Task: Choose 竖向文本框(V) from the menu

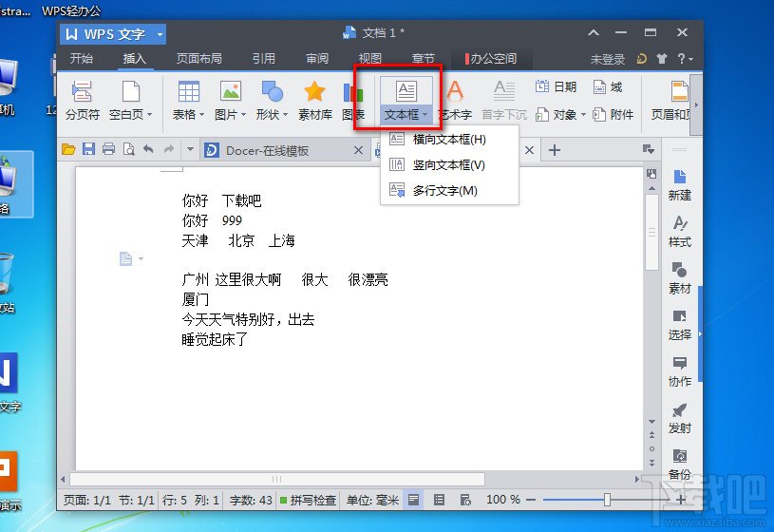Action: 449,165
